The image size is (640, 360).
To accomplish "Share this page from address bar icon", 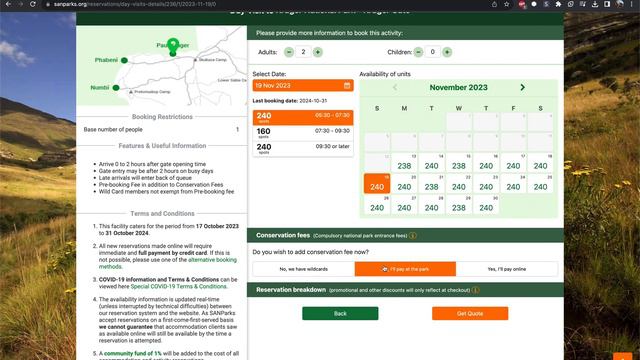I will click(494, 4).
